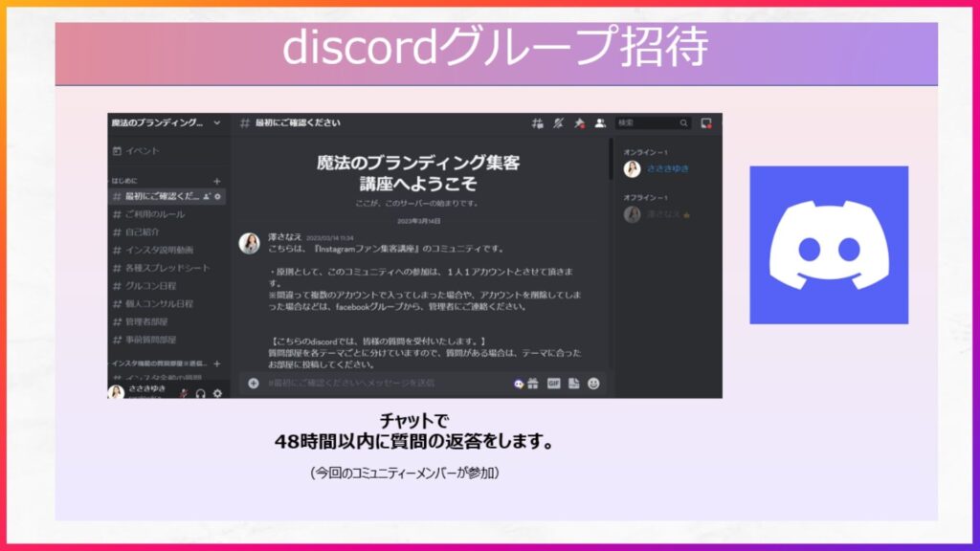The width and height of the screenshot is (980, 551).
Task: Toggle channel notification mute bell icon
Action: coord(558,123)
